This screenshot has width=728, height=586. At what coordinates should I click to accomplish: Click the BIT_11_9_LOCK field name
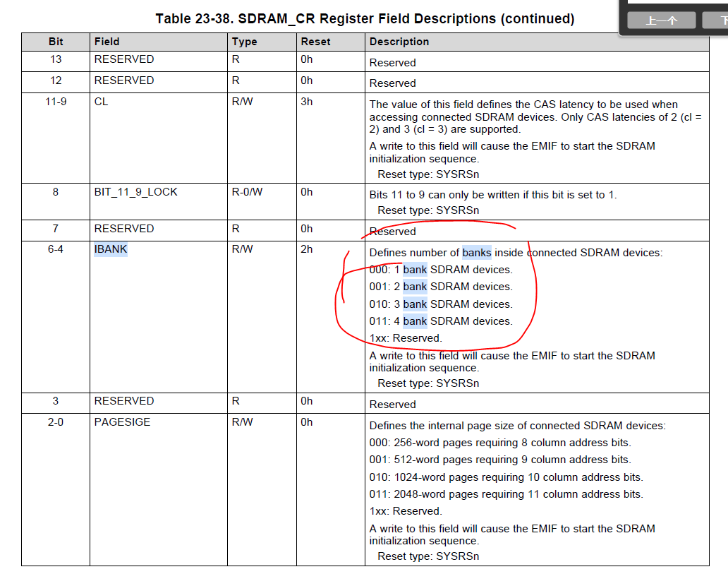(137, 191)
